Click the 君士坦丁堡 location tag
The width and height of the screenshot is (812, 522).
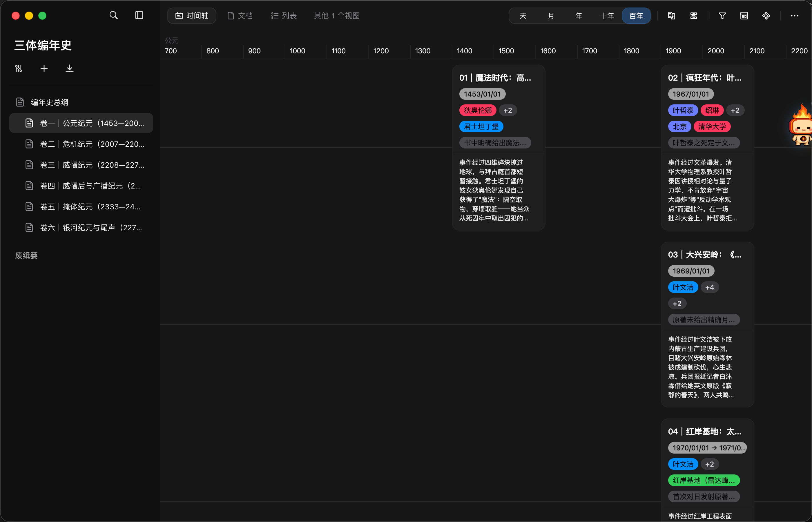pos(481,126)
